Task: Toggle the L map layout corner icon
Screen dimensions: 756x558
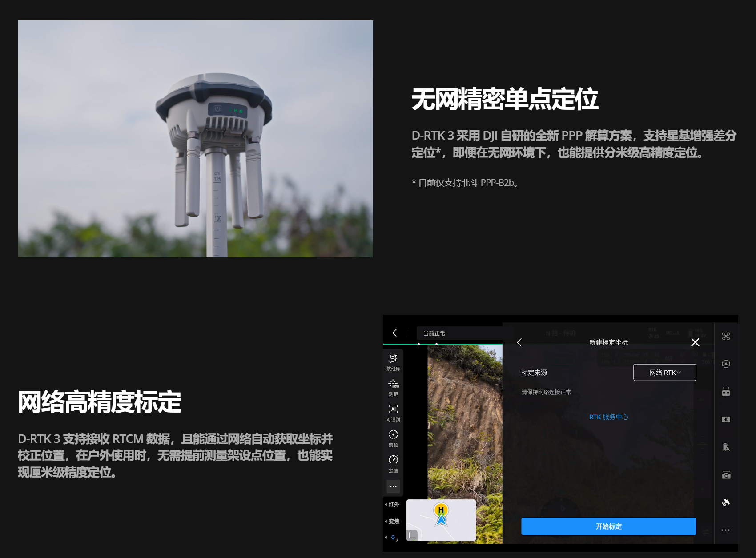Action: (x=412, y=535)
